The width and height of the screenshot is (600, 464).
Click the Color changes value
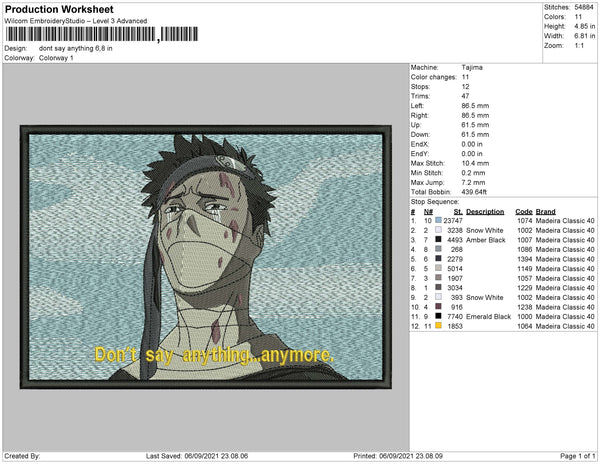tap(465, 77)
